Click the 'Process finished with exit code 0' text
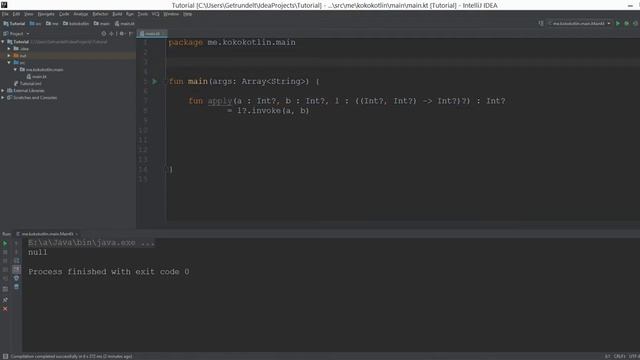 tap(109, 272)
